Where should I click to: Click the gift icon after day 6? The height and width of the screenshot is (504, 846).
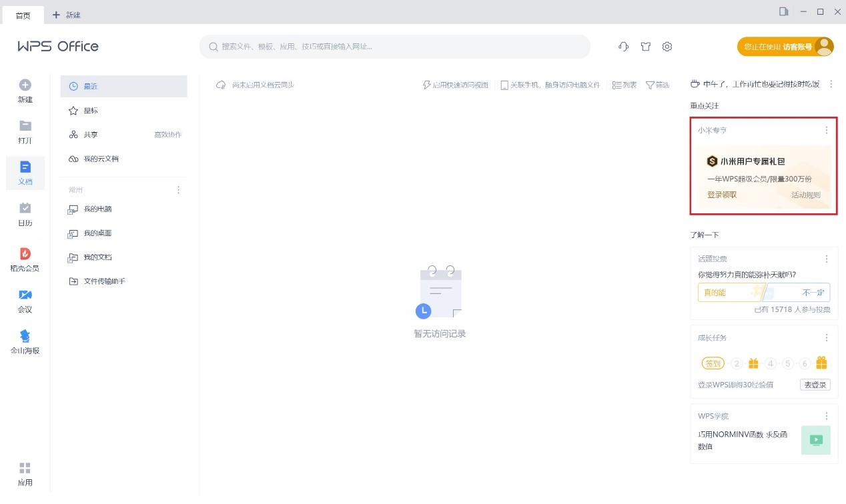pyautogui.click(x=821, y=363)
